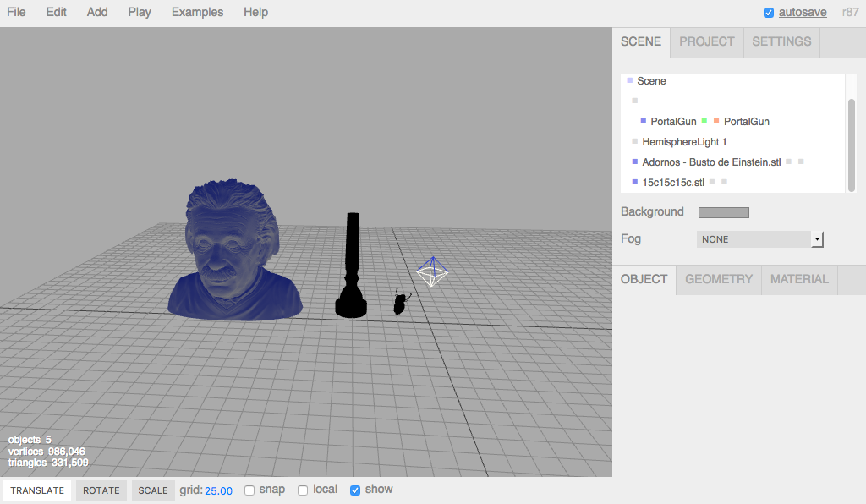Click the blue mesh icon before PortalGun
The height and width of the screenshot is (504, 866).
[x=644, y=121]
